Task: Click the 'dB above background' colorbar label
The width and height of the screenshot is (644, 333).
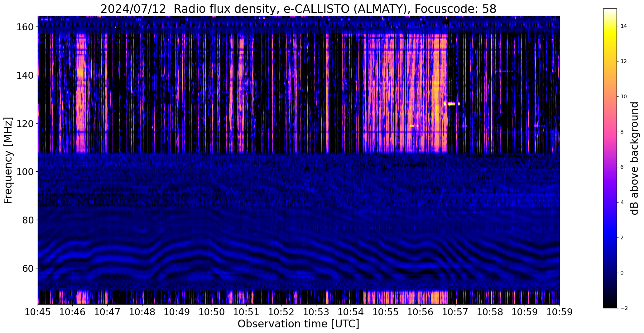Action: [x=634, y=158]
